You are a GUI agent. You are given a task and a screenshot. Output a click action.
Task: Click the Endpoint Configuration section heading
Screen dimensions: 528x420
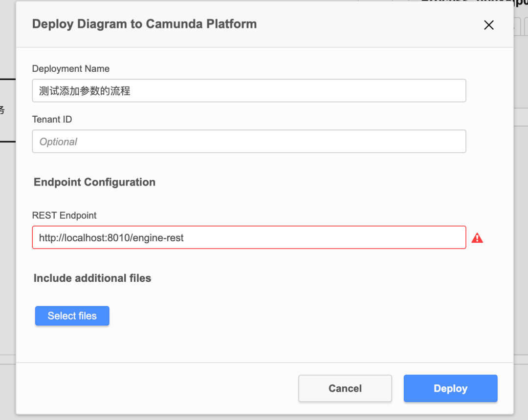tap(94, 182)
